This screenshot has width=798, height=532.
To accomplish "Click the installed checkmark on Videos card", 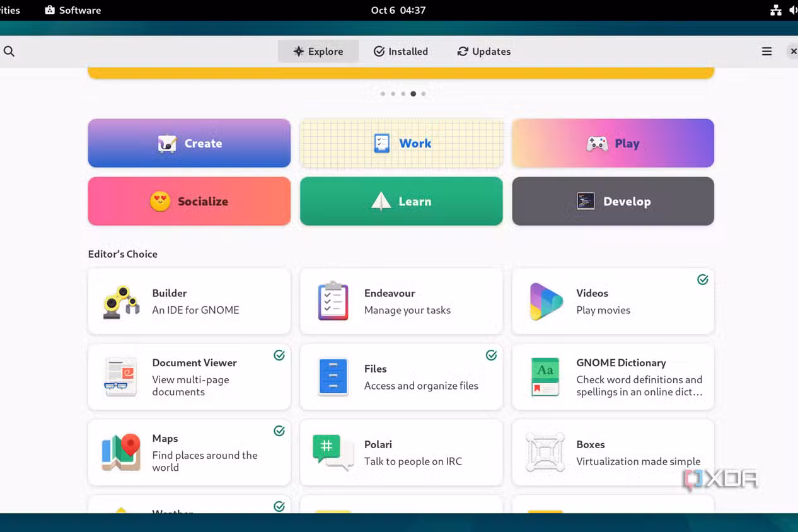I will click(x=703, y=279).
